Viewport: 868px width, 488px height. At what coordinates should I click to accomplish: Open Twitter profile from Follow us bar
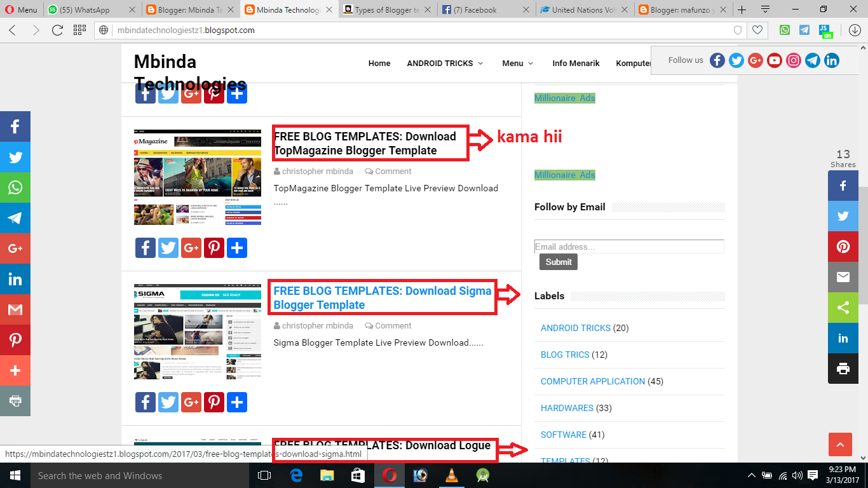(736, 60)
